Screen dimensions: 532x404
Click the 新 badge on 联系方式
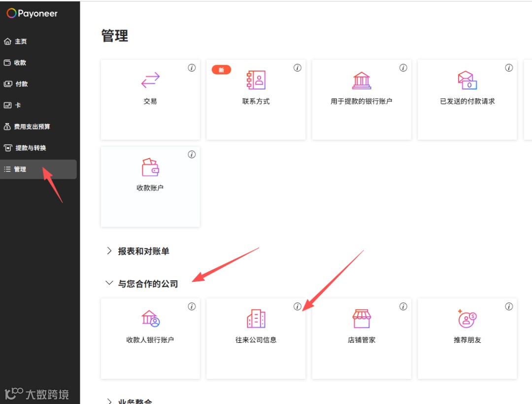[221, 70]
